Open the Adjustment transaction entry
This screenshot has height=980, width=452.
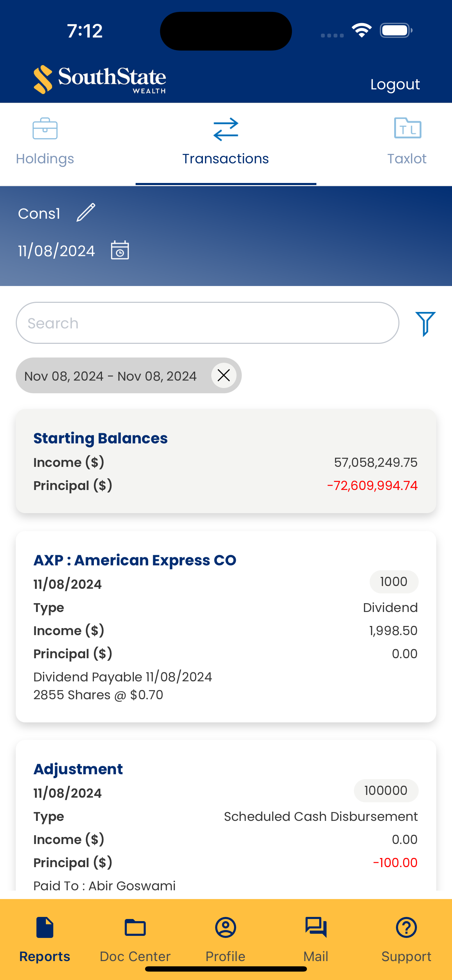[226, 815]
